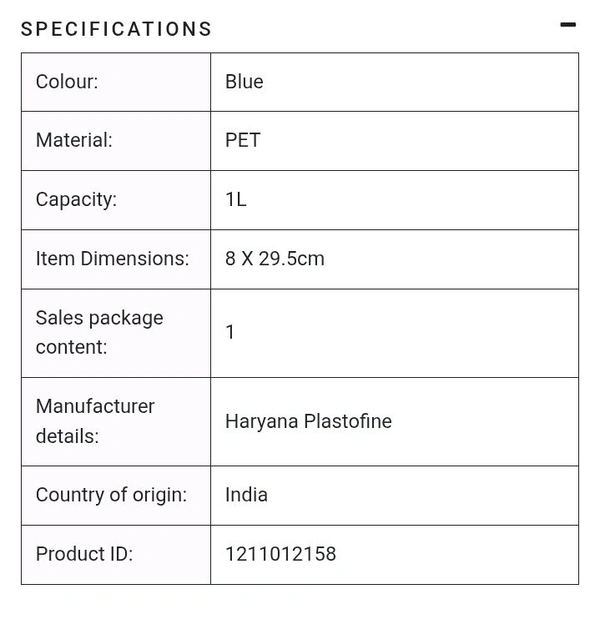Screen dimensions: 600x634
Task: Click the Blue colour value
Action: [x=244, y=82]
